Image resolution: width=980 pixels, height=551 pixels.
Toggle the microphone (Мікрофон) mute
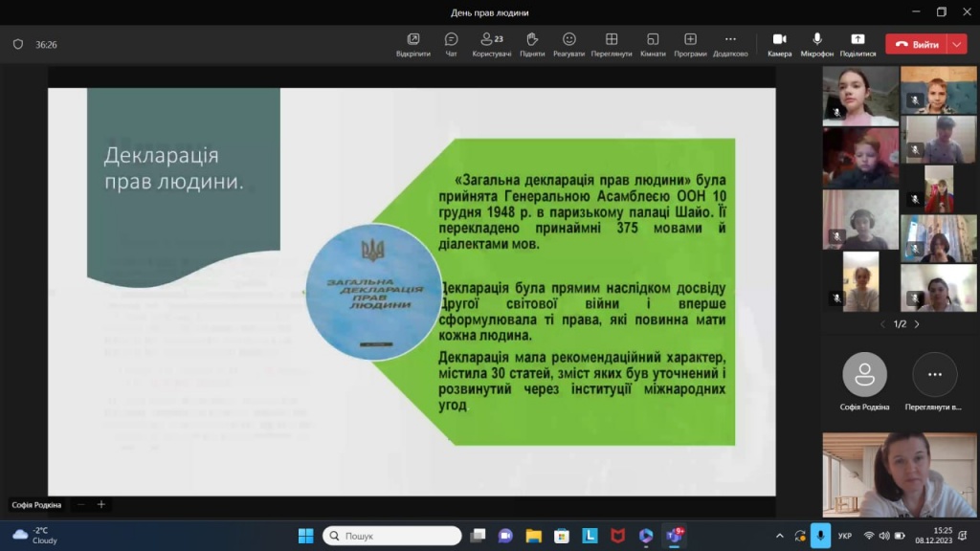817,44
